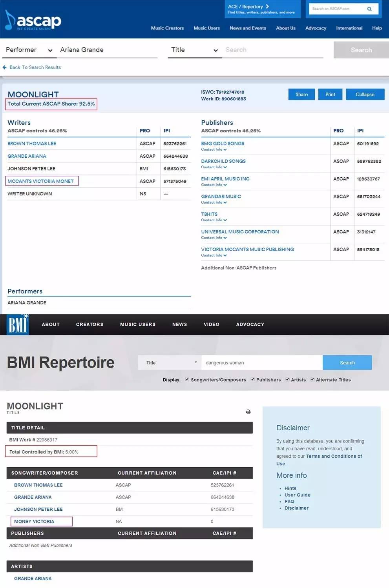Open BROWN THOMAS LEE ASCAP writer link

tap(32, 144)
